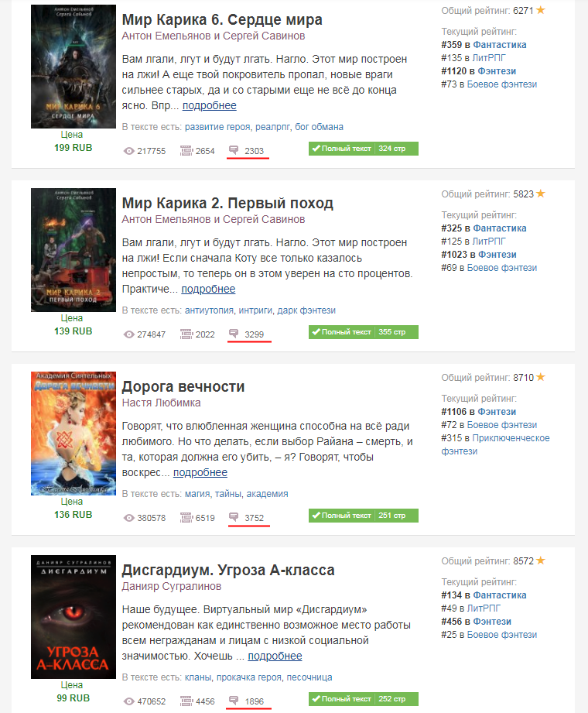This screenshot has height=713, width=588.
Task: Click the rating star next to 8710
Action: click(540, 377)
